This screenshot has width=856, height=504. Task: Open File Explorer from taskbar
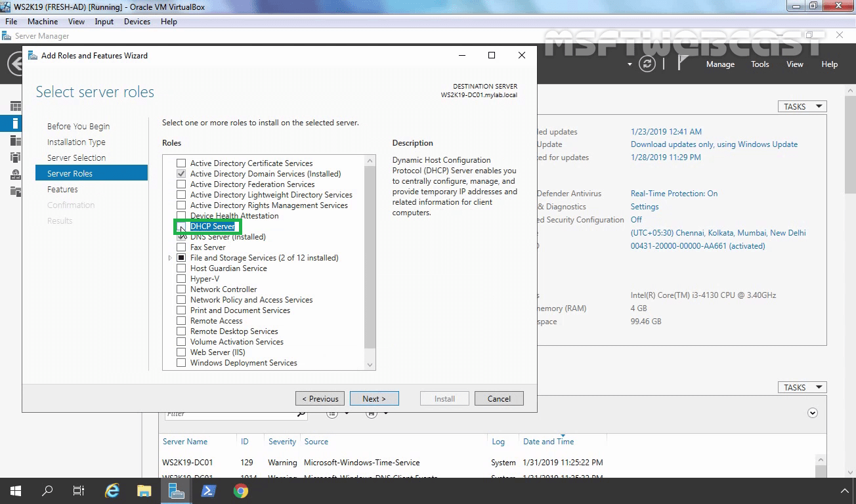(x=144, y=491)
